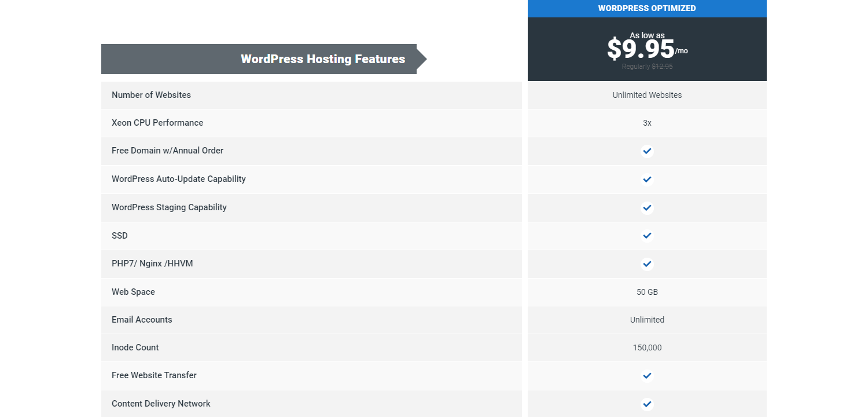Click the Number of Websites feature label

[151, 95]
